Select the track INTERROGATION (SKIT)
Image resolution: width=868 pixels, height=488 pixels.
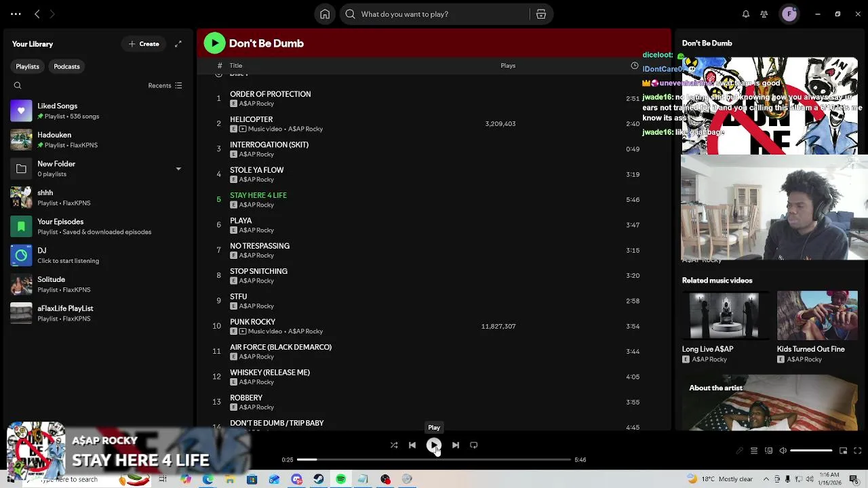[269, 144]
